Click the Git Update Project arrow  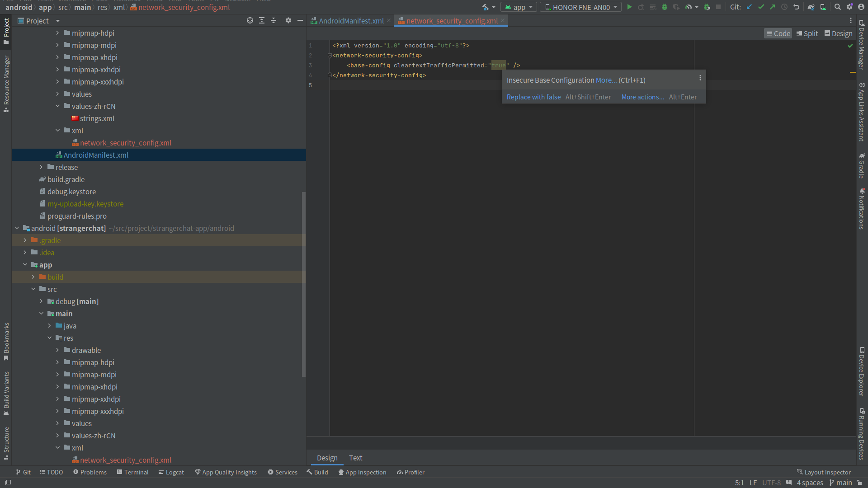[749, 7]
